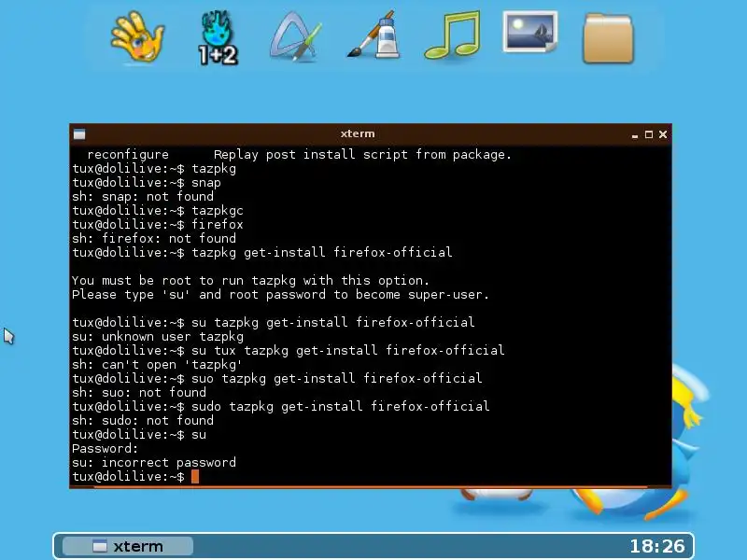Launch the paintbrush and paint bottle app
747x560 pixels.
374,35
